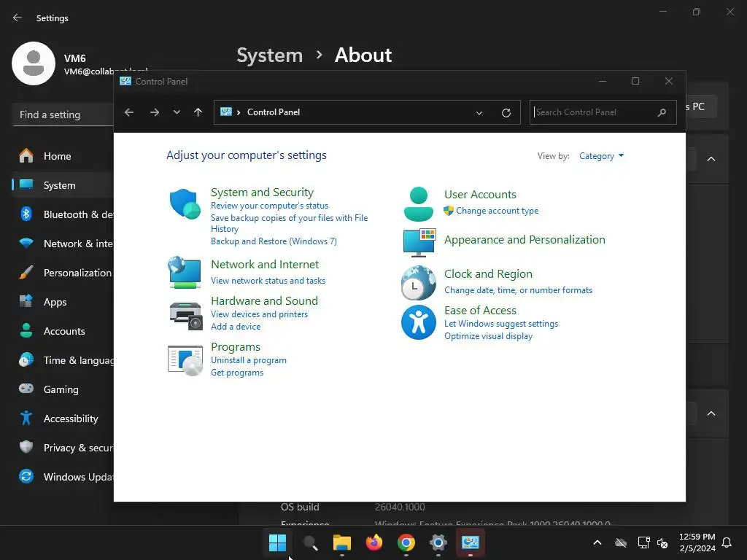
Task: Open Network & internet settings
Action: pos(63,244)
